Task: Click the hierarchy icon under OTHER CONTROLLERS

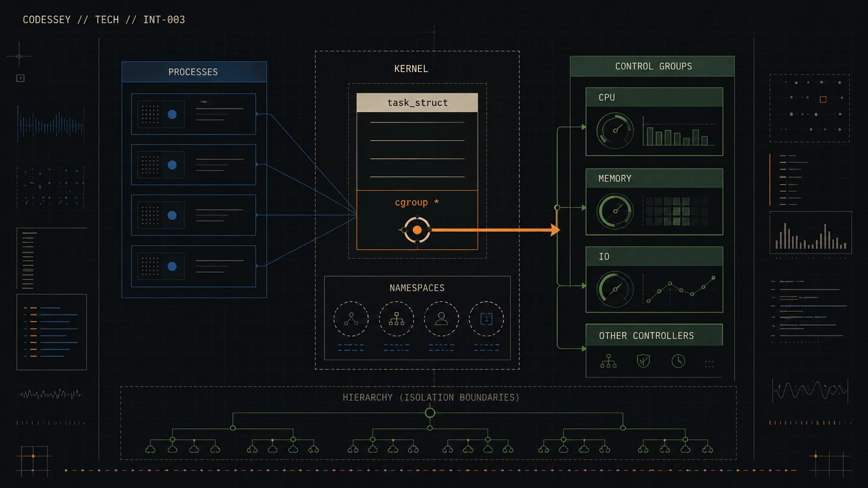Action: [609, 361]
